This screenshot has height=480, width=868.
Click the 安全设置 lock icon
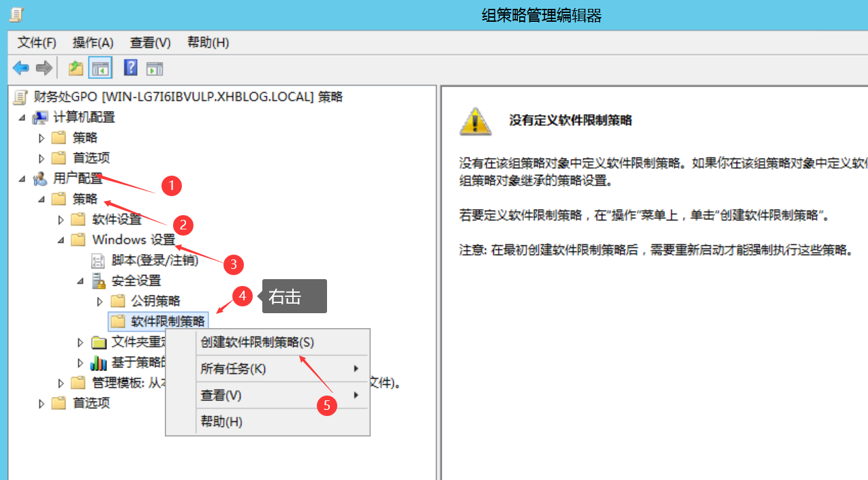click(99, 281)
